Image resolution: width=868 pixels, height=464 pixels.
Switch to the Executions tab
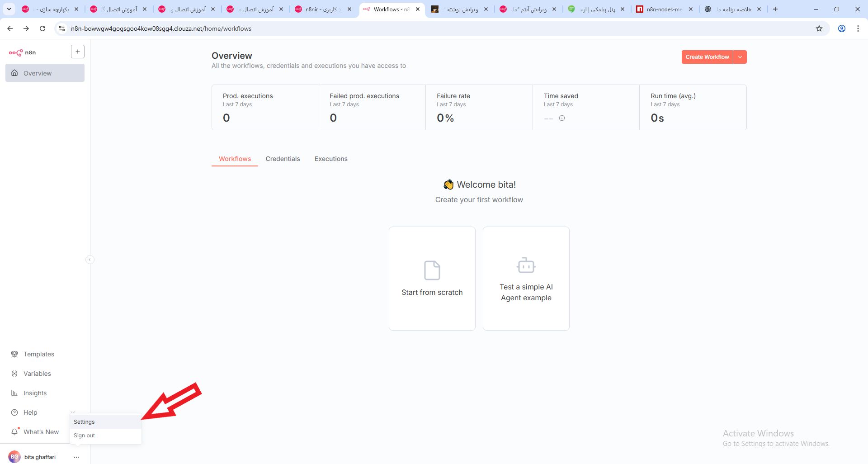(331, 159)
